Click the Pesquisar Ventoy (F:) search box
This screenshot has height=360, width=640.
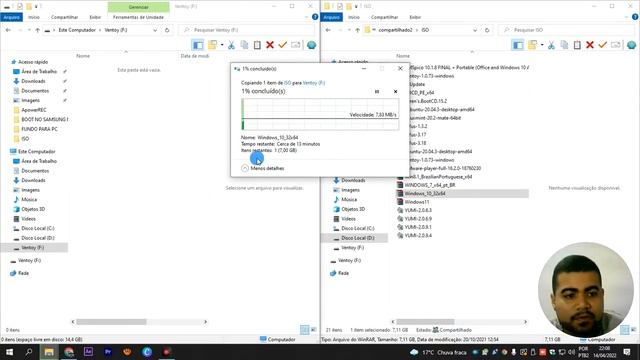tap(247, 30)
